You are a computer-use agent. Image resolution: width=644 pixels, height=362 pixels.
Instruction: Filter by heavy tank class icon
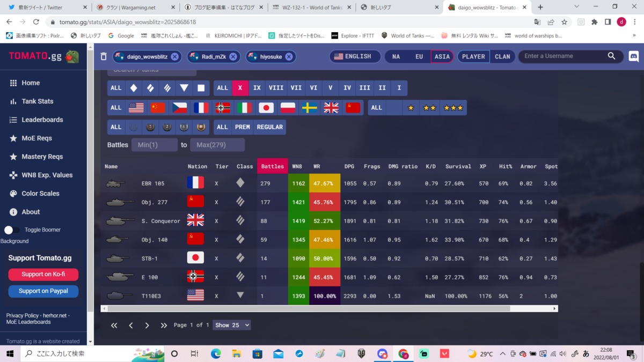click(167, 88)
